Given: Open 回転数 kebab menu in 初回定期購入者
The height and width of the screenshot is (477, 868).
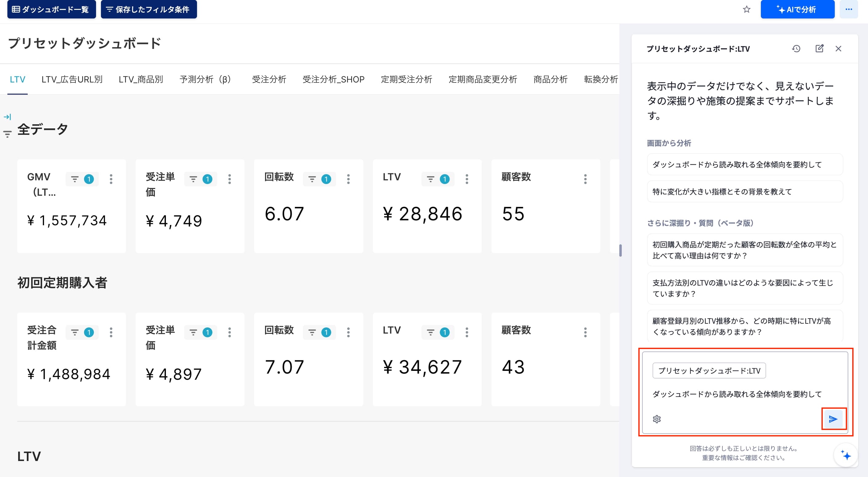Looking at the screenshot, I should click(348, 332).
